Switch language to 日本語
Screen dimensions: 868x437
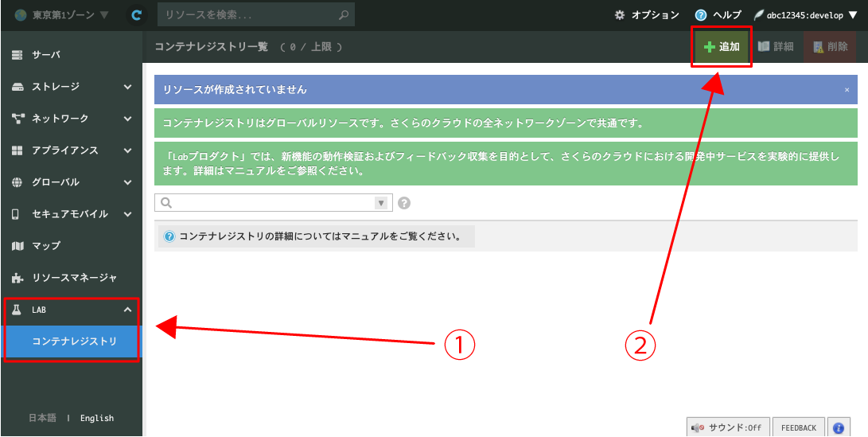point(42,418)
